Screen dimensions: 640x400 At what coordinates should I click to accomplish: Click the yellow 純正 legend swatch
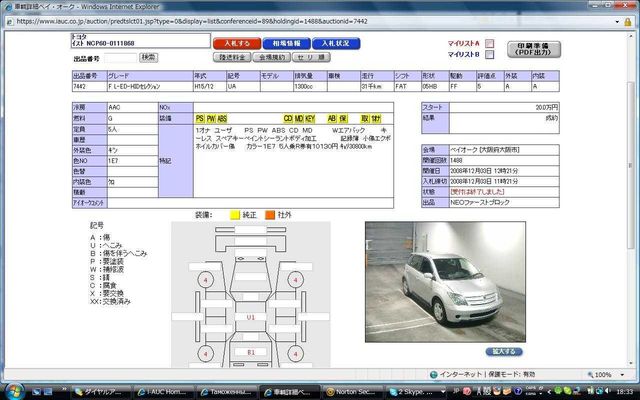point(235,215)
